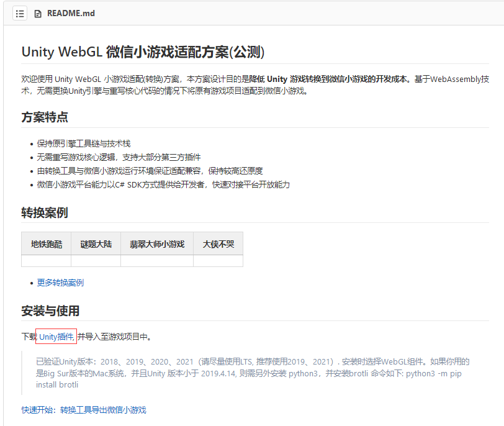504x426 pixels.
Task: Click the 安装与使用 heading
Action: click(50, 311)
